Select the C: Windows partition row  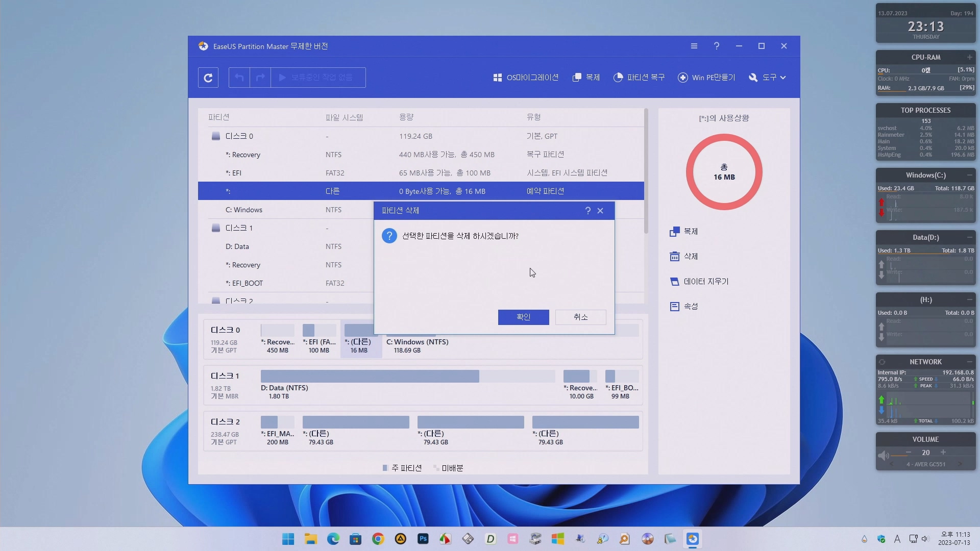(286, 210)
